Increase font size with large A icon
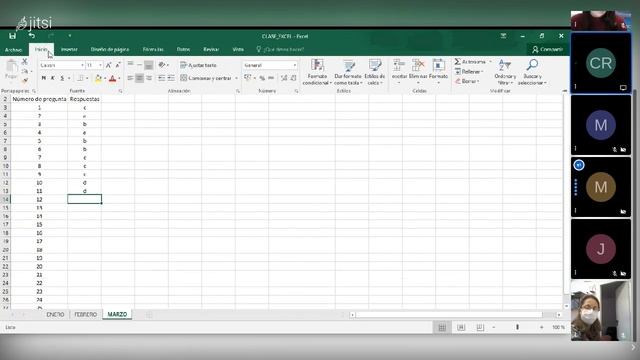 coord(109,65)
